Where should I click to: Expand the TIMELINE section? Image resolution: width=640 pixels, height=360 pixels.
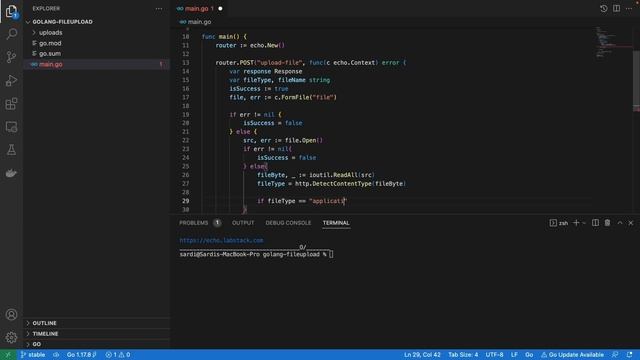(x=45, y=333)
